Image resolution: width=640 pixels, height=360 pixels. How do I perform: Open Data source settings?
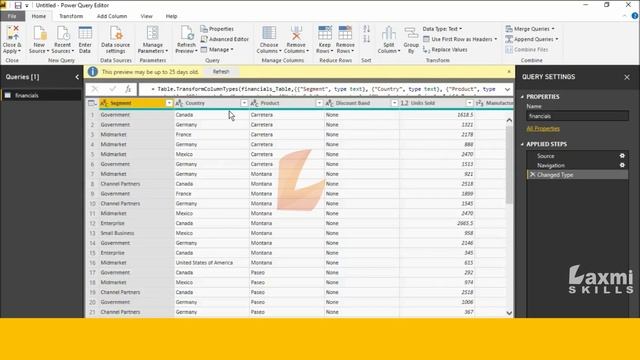(x=116, y=33)
